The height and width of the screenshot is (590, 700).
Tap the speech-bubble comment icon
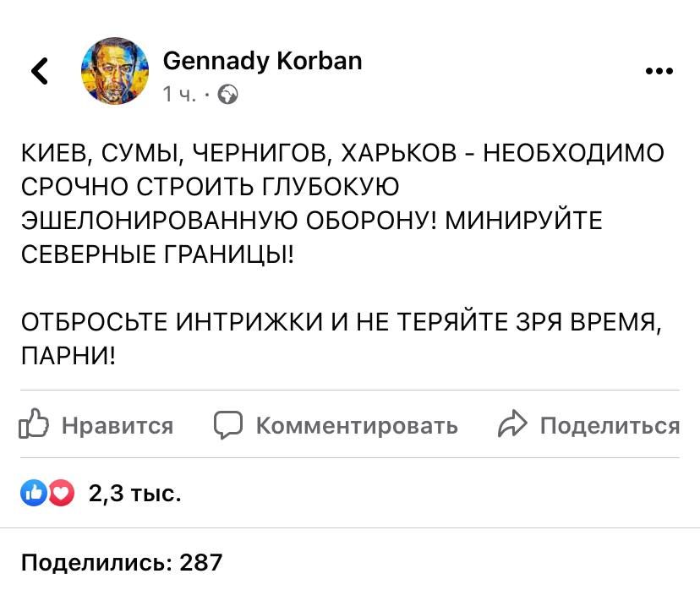(228, 425)
